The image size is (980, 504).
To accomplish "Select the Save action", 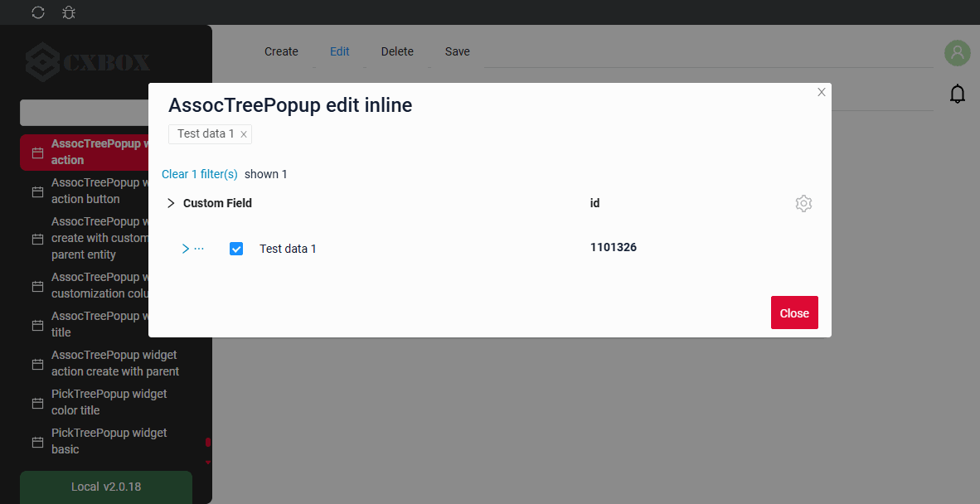I will 458,52.
